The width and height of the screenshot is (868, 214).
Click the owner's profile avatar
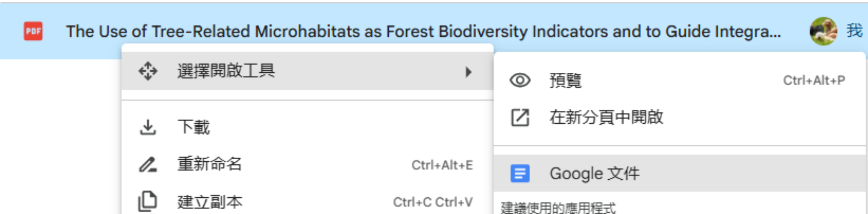click(823, 31)
